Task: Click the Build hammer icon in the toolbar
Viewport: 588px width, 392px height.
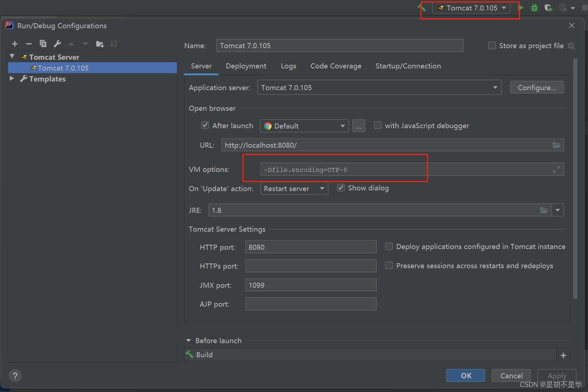Action: point(422,8)
